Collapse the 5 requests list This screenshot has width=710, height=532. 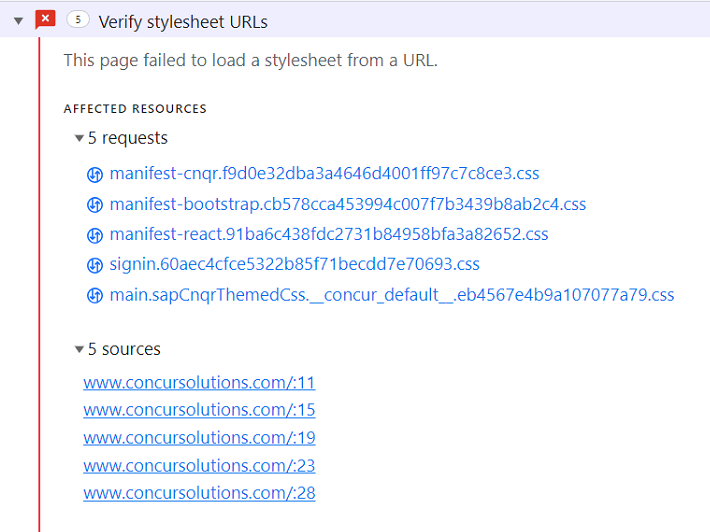point(79,139)
